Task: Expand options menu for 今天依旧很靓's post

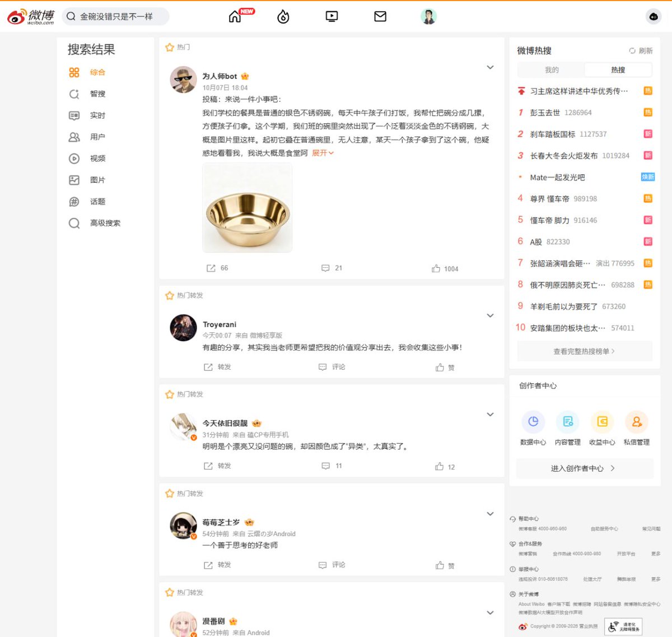Action: tap(490, 415)
